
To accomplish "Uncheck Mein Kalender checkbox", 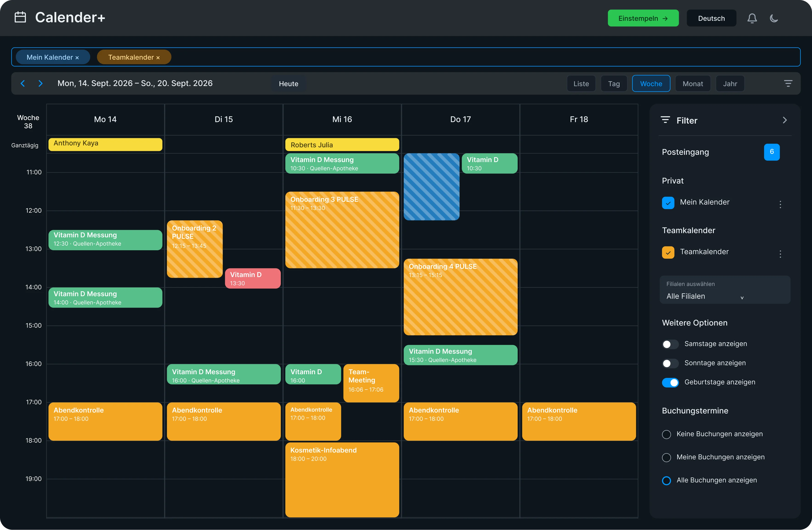I will 668,203.
